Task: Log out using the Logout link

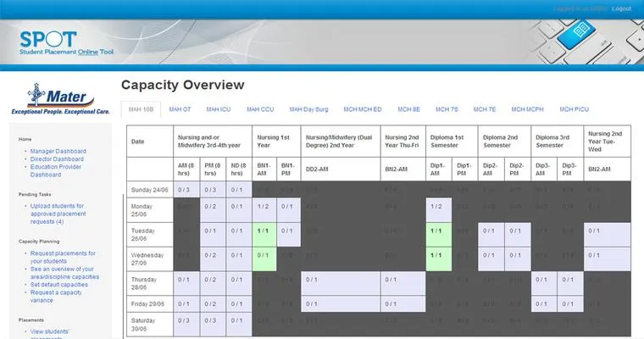Action: pyautogui.click(x=621, y=8)
